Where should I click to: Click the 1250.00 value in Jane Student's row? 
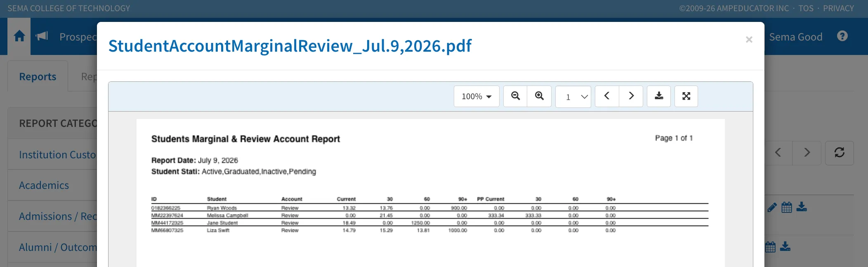pos(420,223)
